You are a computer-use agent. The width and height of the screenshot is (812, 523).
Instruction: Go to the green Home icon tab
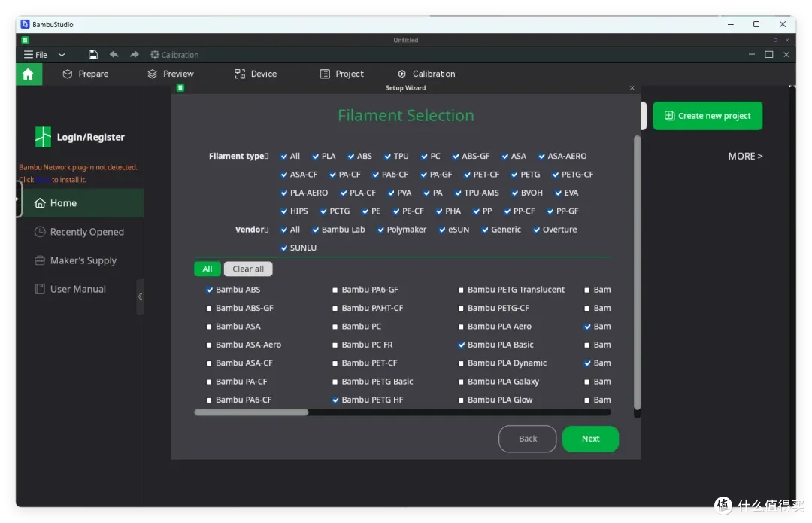coord(28,74)
